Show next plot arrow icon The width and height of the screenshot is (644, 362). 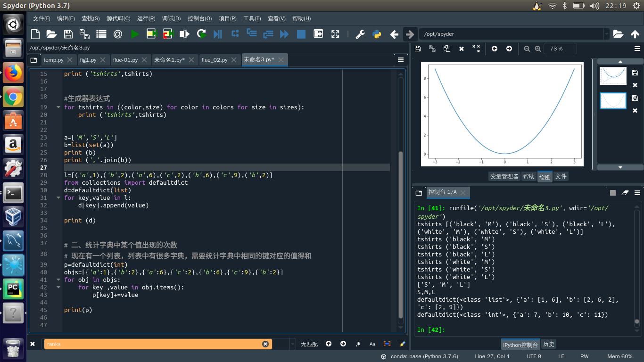[509, 49]
